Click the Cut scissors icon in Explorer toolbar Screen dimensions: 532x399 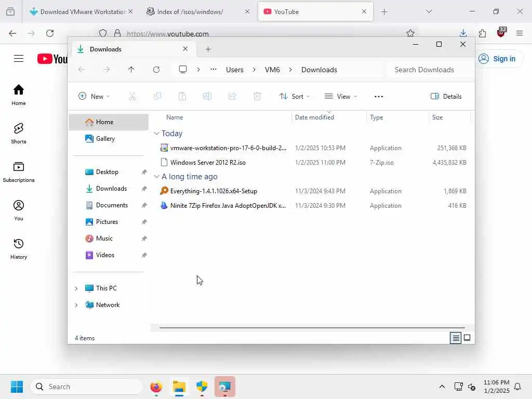click(x=132, y=96)
